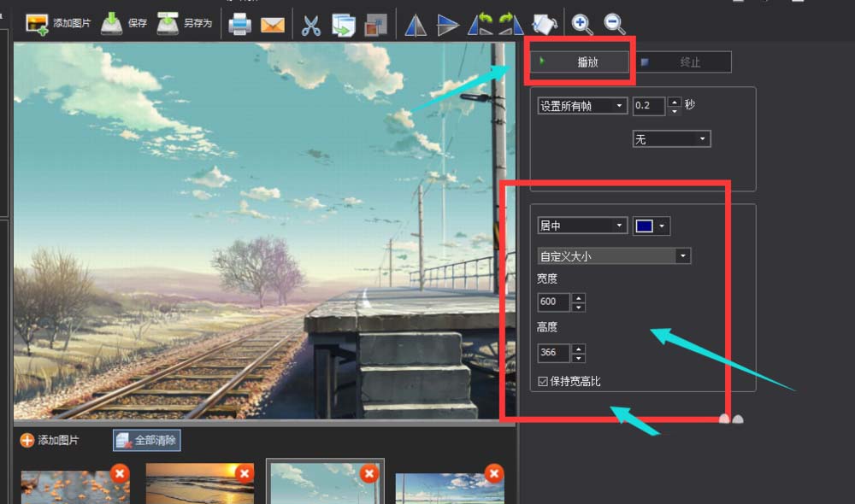The height and width of the screenshot is (504, 855).
Task: Remove the autumn leaves thumbnail with its red X
Action: 120,473
